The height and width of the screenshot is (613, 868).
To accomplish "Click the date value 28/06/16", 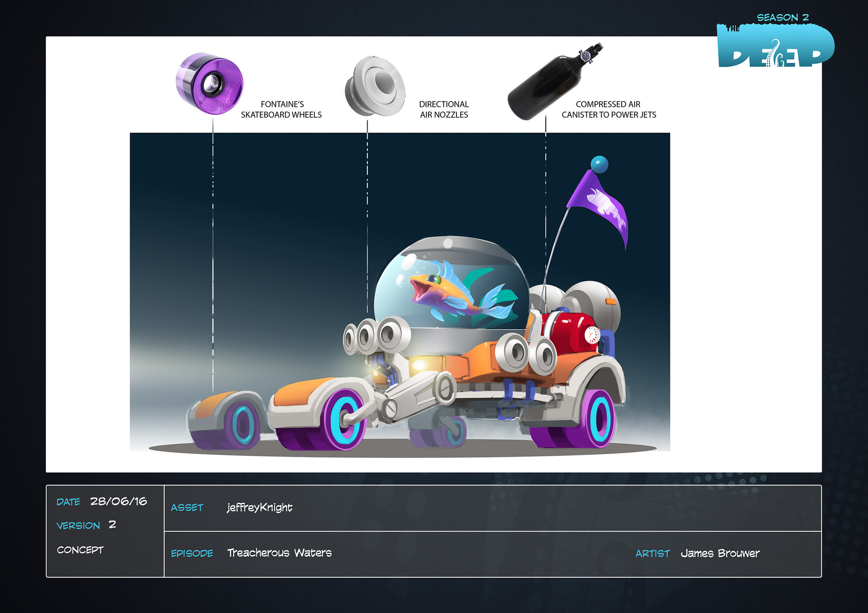I will pos(118,501).
